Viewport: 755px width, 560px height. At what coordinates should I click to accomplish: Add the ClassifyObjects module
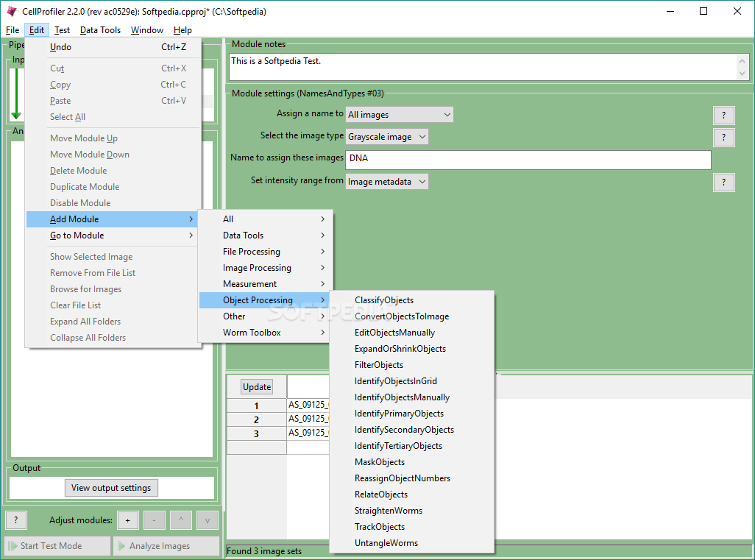coord(412,300)
